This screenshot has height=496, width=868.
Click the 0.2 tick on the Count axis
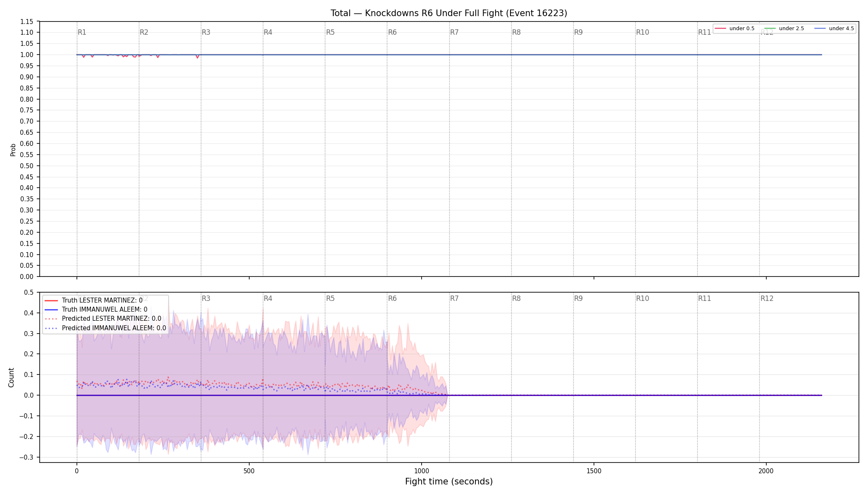pyautogui.click(x=29, y=354)
